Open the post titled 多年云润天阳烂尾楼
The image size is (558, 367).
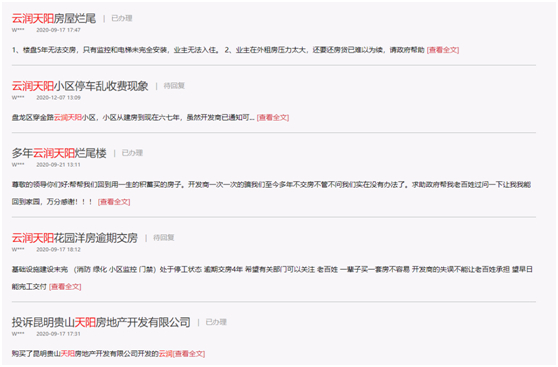point(59,153)
